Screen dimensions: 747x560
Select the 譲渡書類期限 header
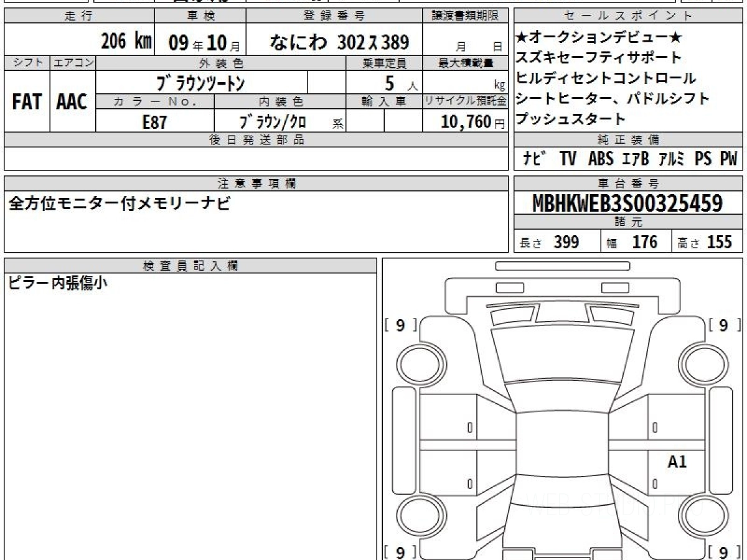(x=466, y=16)
